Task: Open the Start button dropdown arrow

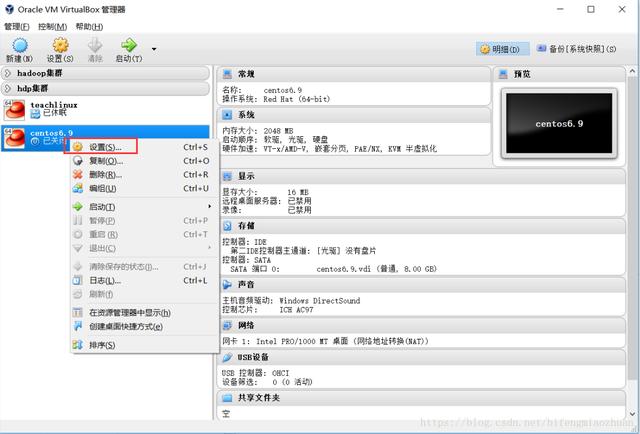Action: point(154,49)
